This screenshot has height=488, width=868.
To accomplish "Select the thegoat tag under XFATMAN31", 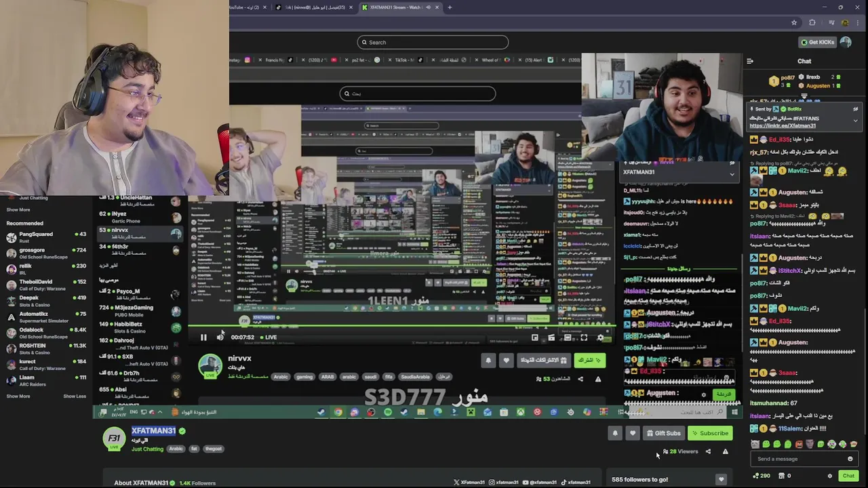I will coord(214,449).
